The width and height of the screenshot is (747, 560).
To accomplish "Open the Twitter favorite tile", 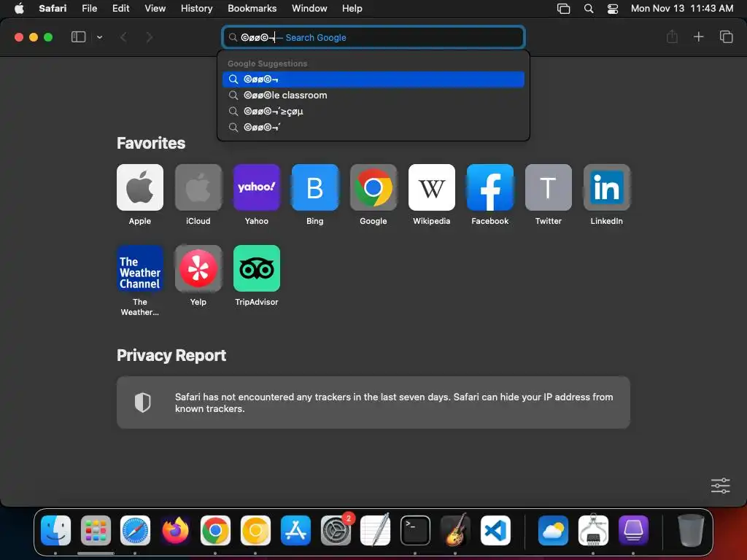I will (x=549, y=187).
